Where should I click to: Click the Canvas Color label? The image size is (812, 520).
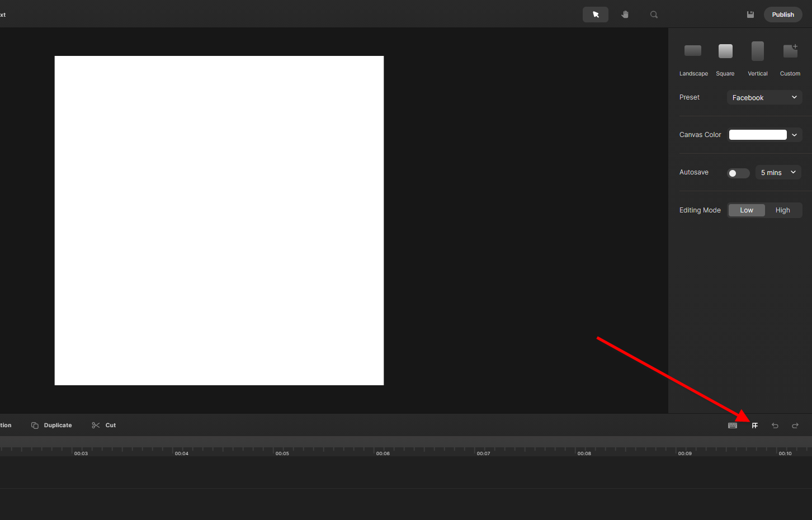pos(700,135)
